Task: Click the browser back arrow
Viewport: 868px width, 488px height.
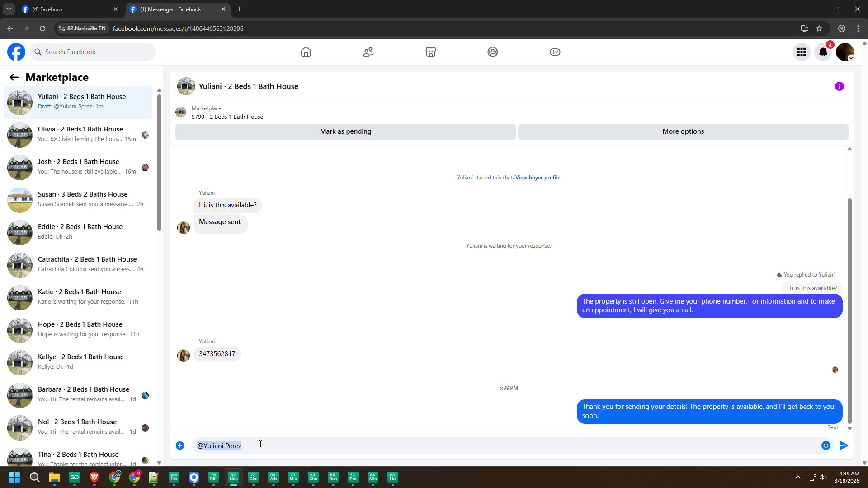Action: point(10,28)
